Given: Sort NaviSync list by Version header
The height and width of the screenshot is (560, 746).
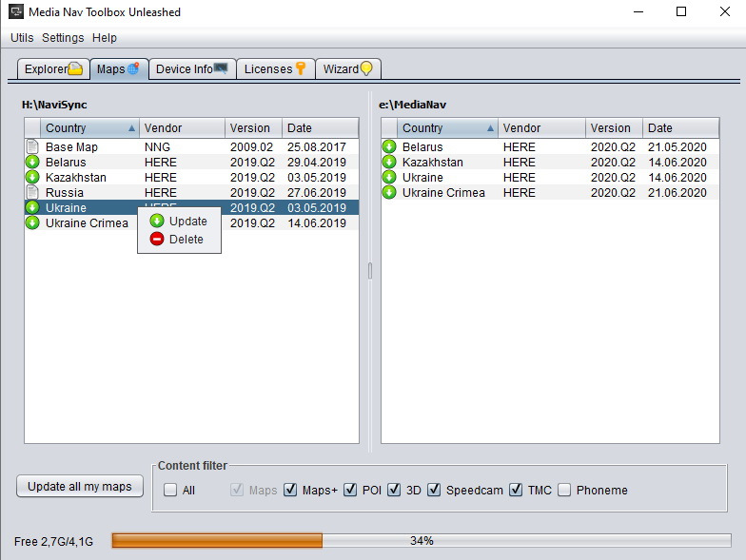Looking at the screenshot, I should pyautogui.click(x=253, y=127).
